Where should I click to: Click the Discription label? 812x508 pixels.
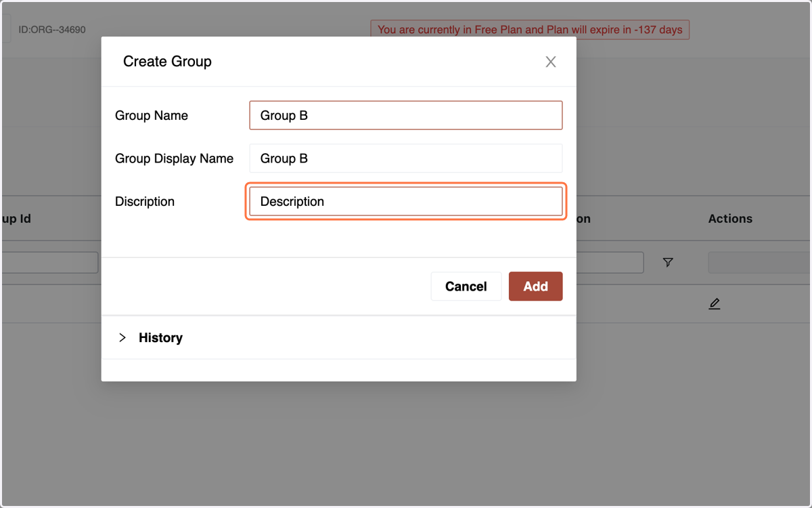coord(145,202)
